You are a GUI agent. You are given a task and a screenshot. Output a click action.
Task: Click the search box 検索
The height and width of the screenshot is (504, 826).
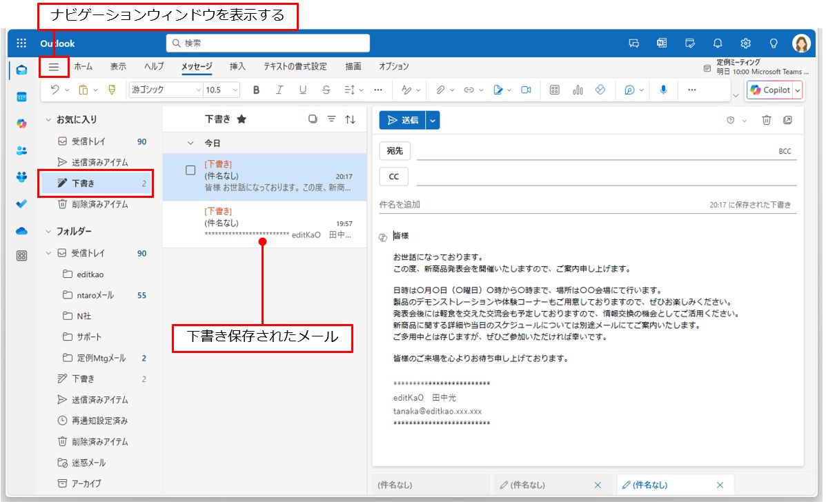268,43
